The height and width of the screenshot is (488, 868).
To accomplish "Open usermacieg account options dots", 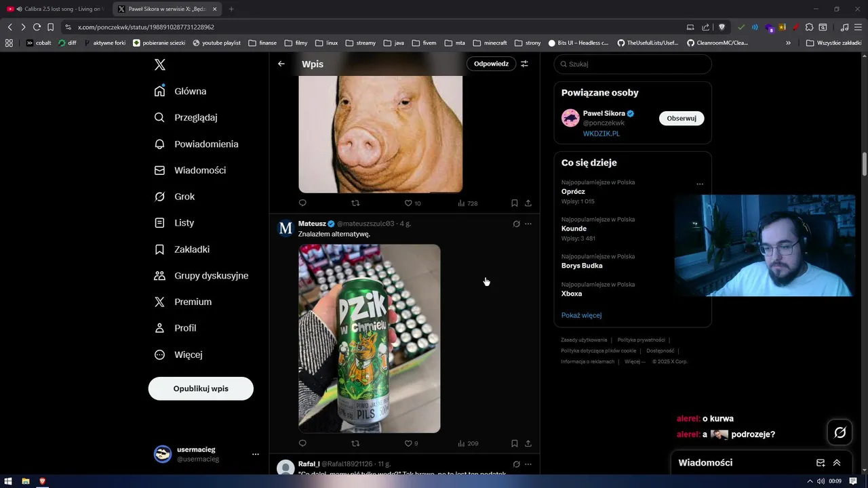I will click(255, 454).
